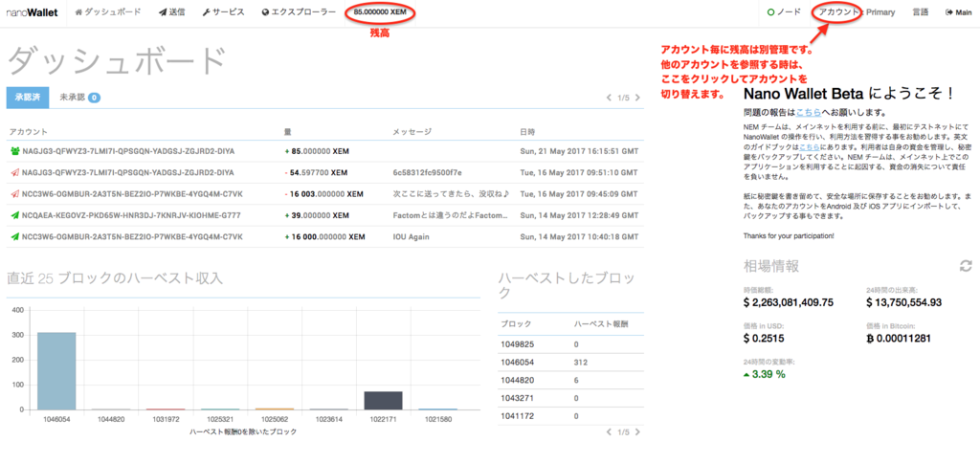The image size is (980, 464).
Task: Click the 日時 column header
Action: 527,132
